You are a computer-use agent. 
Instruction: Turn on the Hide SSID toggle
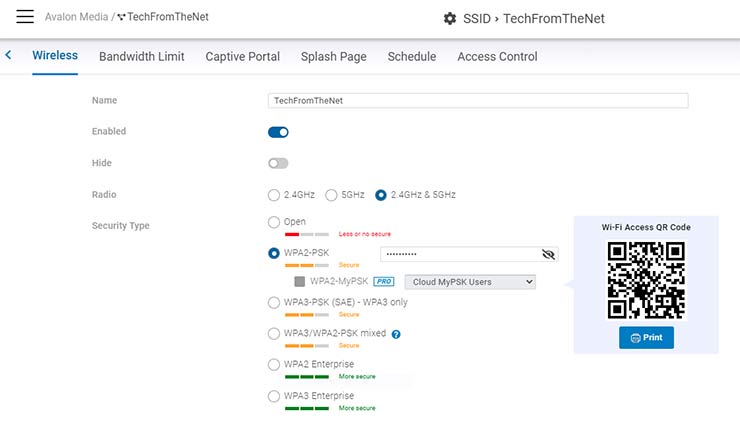(x=278, y=163)
